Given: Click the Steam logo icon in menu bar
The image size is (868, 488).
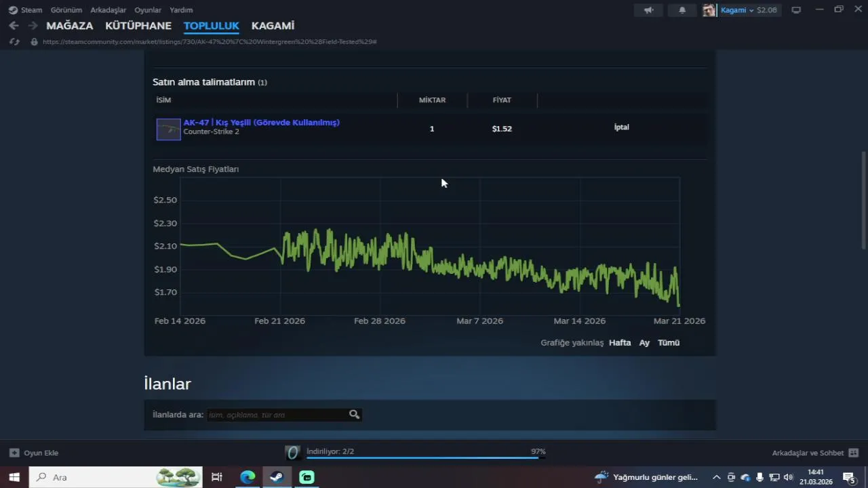Looking at the screenshot, I should (13, 10).
